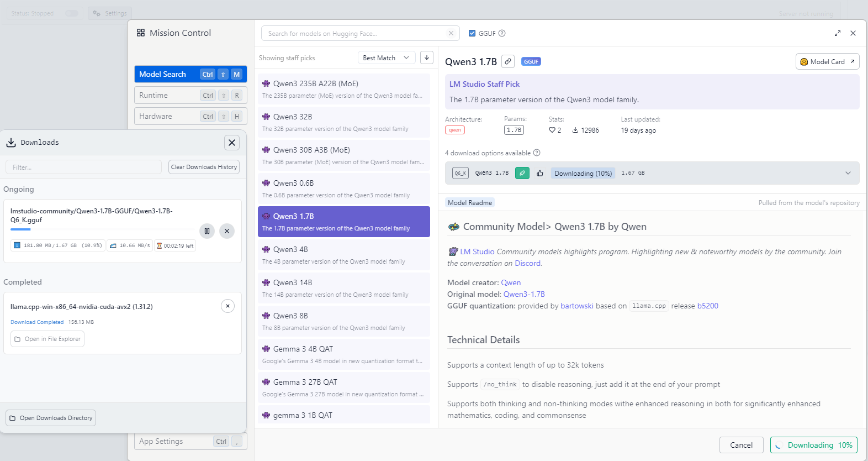
Task: Pause the ongoing Qwen3-1.7B download
Action: coord(207,231)
